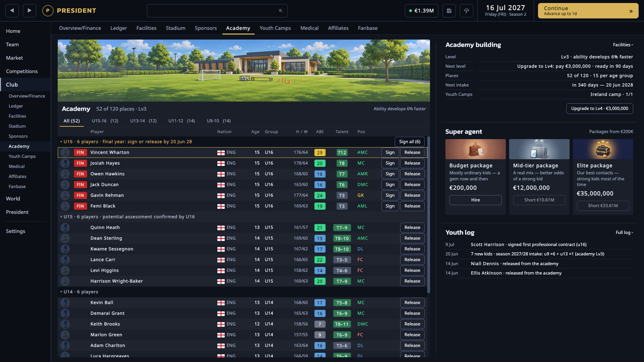The width and height of the screenshot is (644, 362).
Task: Click inside the top search field
Action: 217,11
